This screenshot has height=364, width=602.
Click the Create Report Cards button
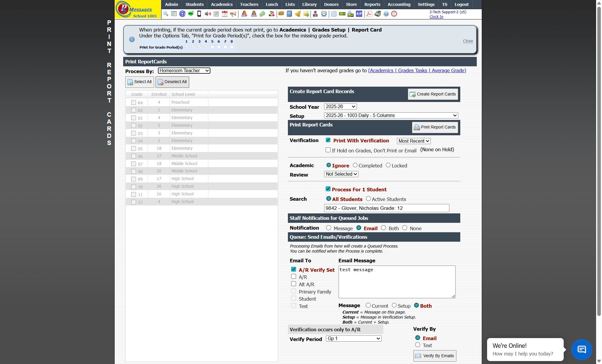coord(433,94)
